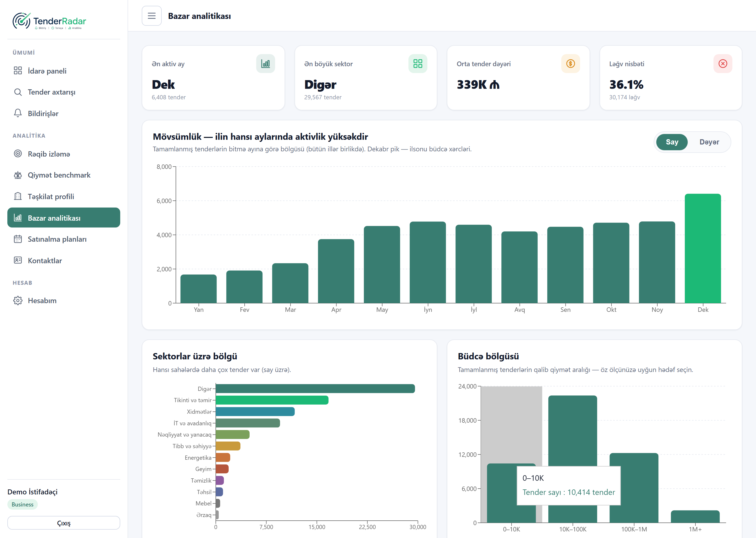Click the '6,408 tender' text

[x=169, y=97]
